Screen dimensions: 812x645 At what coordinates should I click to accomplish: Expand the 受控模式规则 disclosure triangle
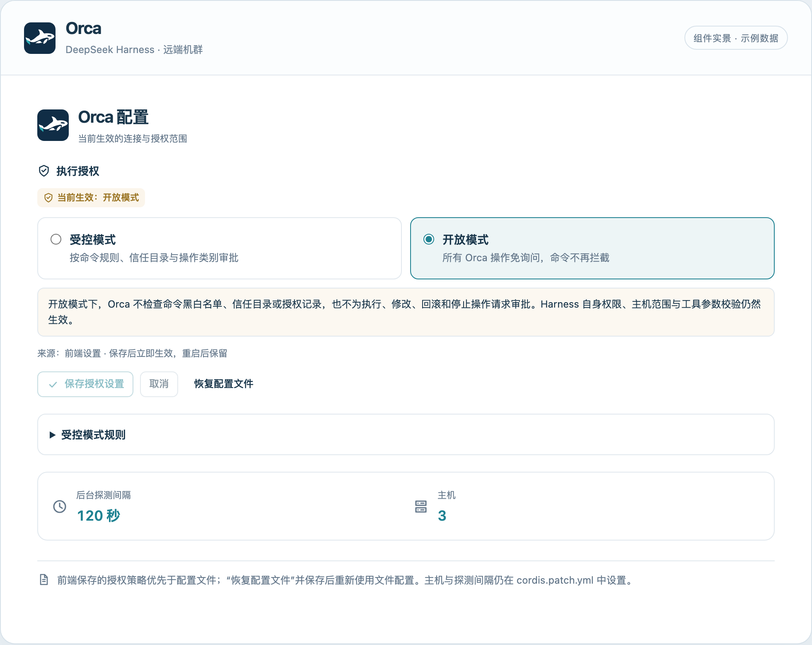pyautogui.click(x=52, y=435)
